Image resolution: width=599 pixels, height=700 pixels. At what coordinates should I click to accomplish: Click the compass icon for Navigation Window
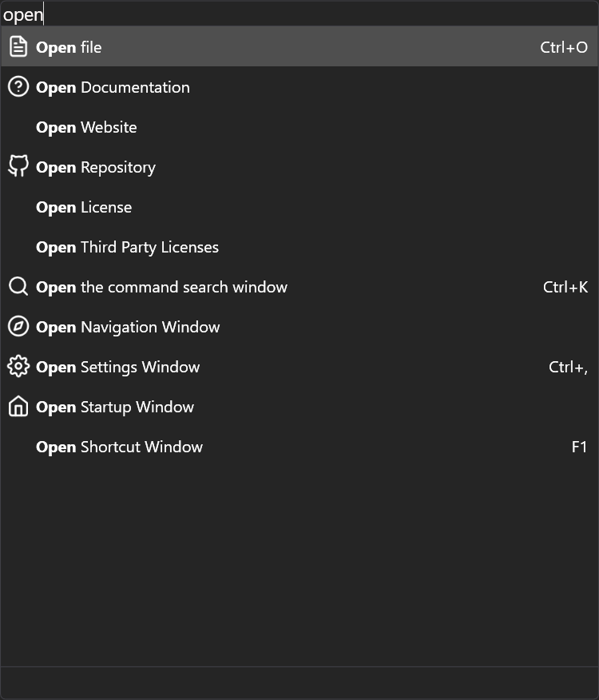tap(18, 327)
